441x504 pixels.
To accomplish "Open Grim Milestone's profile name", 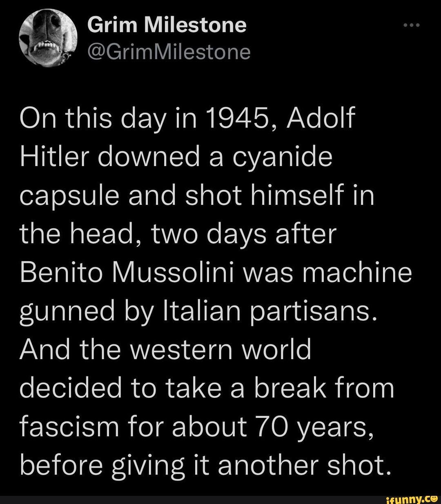I will pos(167,24).
